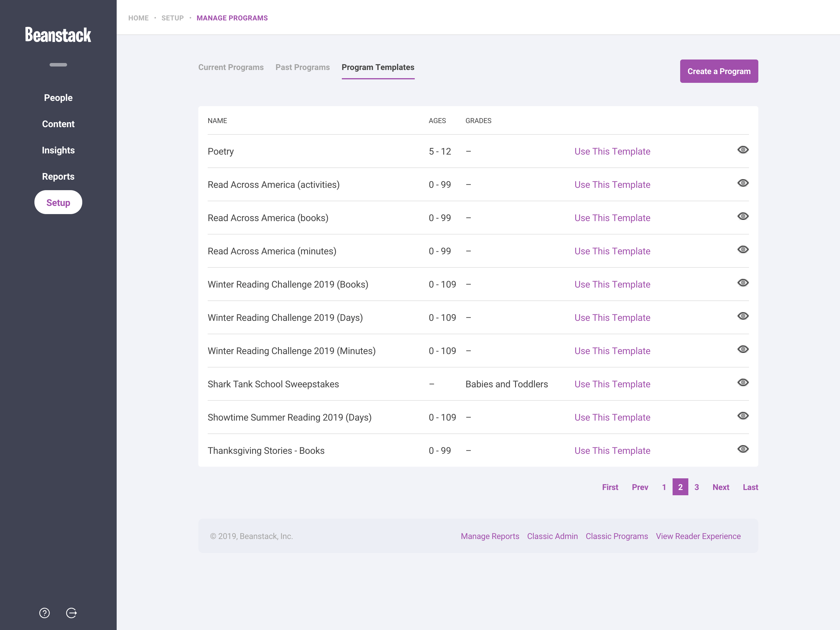
Task: Preview the Poetry template eye icon
Action: click(743, 150)
